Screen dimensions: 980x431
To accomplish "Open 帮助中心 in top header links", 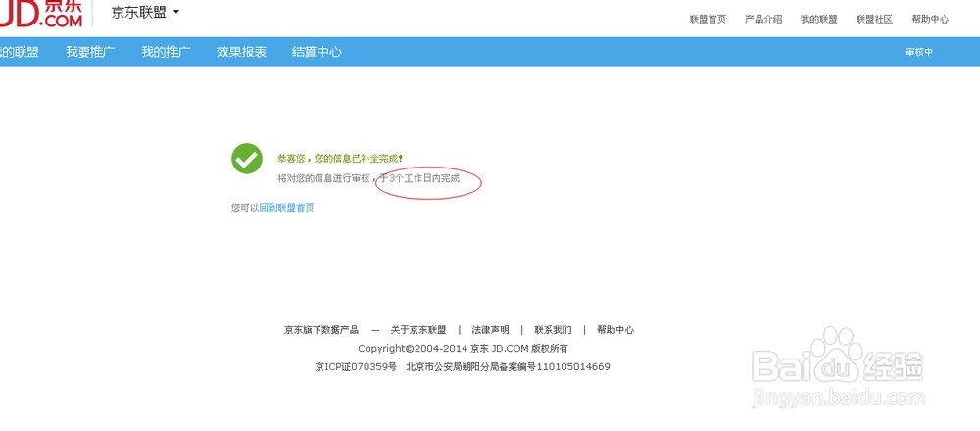I will (930, 20).
